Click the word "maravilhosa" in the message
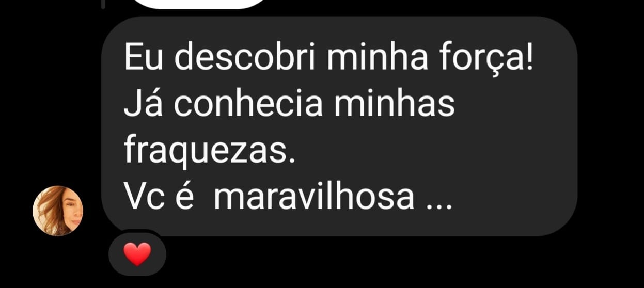The height and width of the screenshot is (288, 644). 315,197
